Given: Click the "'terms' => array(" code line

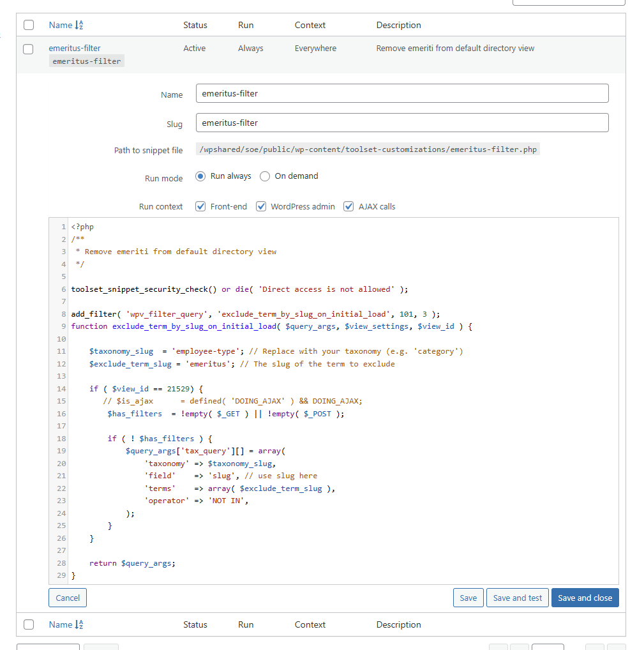Looking at the screenshot, I should click(x=239, y=488).
